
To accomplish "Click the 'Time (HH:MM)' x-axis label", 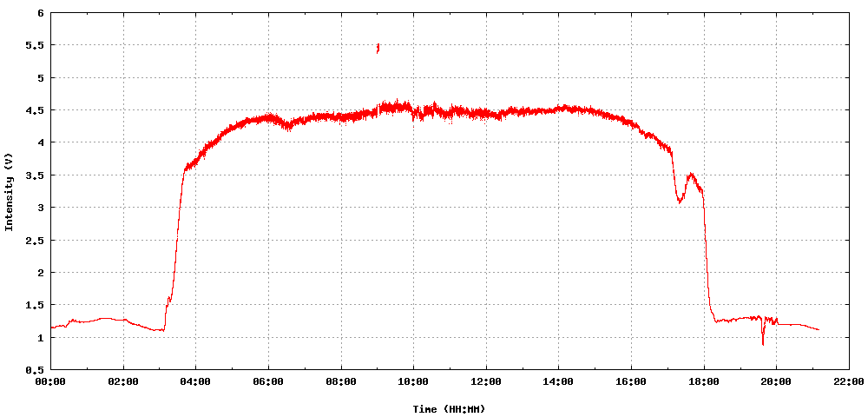I will (449, 409).
